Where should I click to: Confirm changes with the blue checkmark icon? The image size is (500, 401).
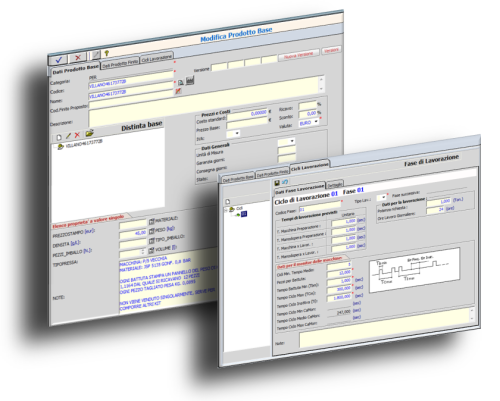tap(58, 60)
